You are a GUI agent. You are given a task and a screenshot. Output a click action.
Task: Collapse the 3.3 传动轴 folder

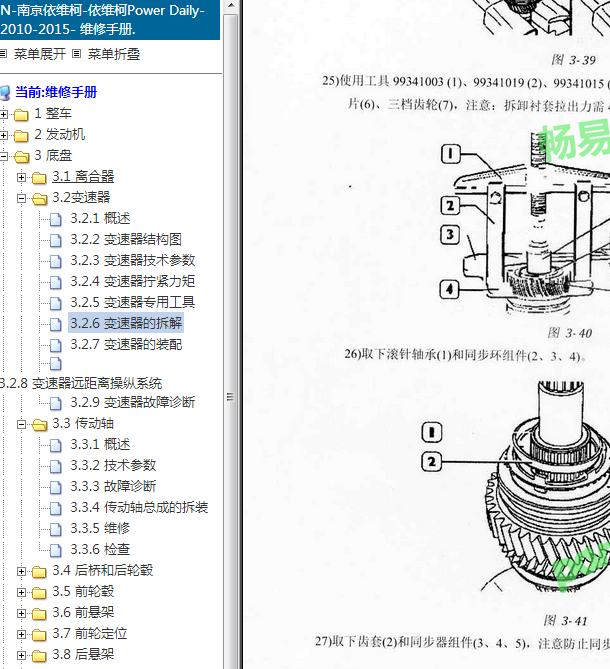(x=21, y=425)
